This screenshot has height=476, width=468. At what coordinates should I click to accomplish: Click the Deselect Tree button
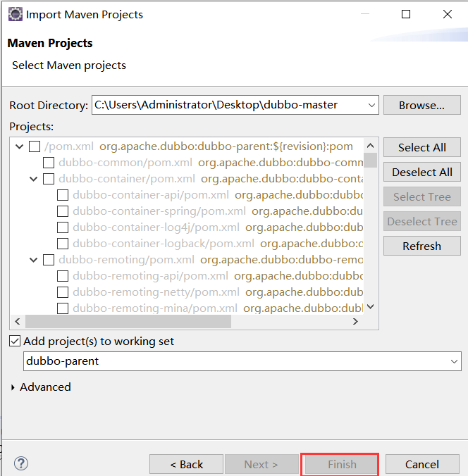pyautogui.click(x=421, y=221)
